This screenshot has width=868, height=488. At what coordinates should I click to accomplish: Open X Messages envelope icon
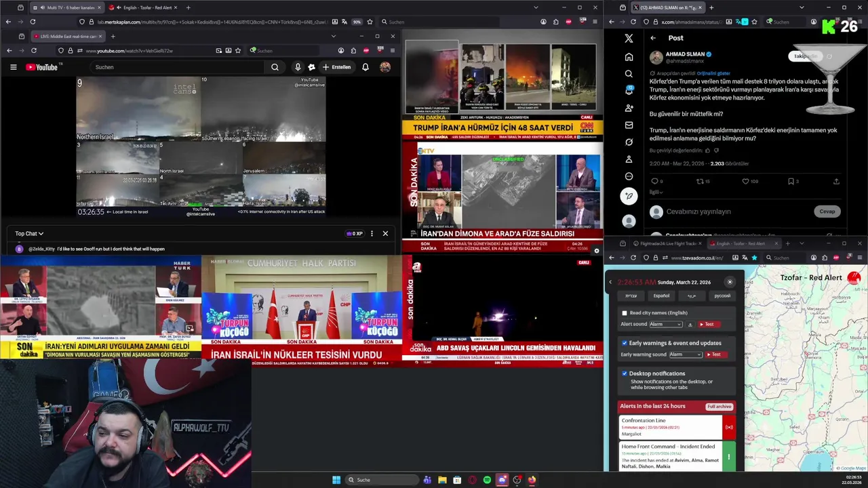click(629, 125)
